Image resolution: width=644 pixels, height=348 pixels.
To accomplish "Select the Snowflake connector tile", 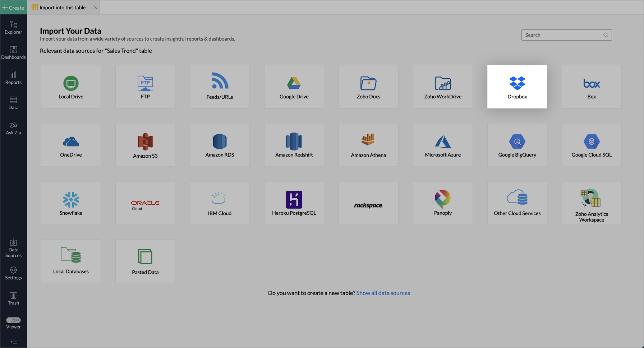I will (71, 203).
